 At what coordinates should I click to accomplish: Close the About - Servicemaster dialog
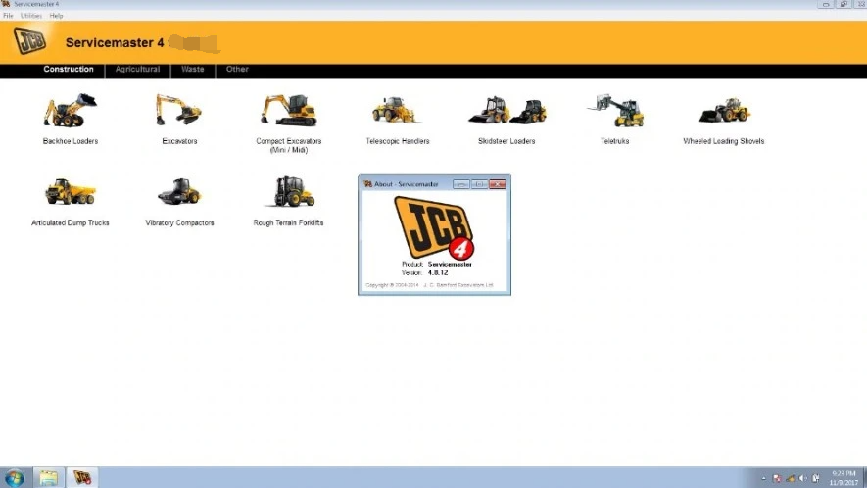[x=498, y=184]
